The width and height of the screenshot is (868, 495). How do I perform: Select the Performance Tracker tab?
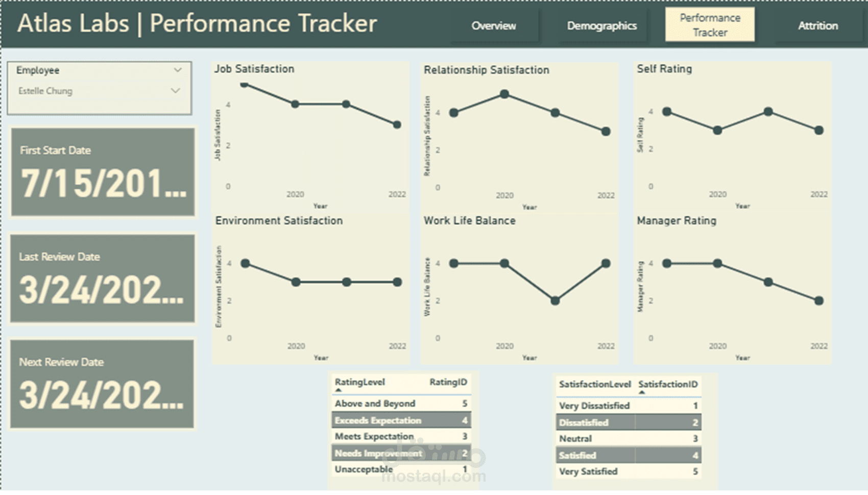tap(710, 24)
